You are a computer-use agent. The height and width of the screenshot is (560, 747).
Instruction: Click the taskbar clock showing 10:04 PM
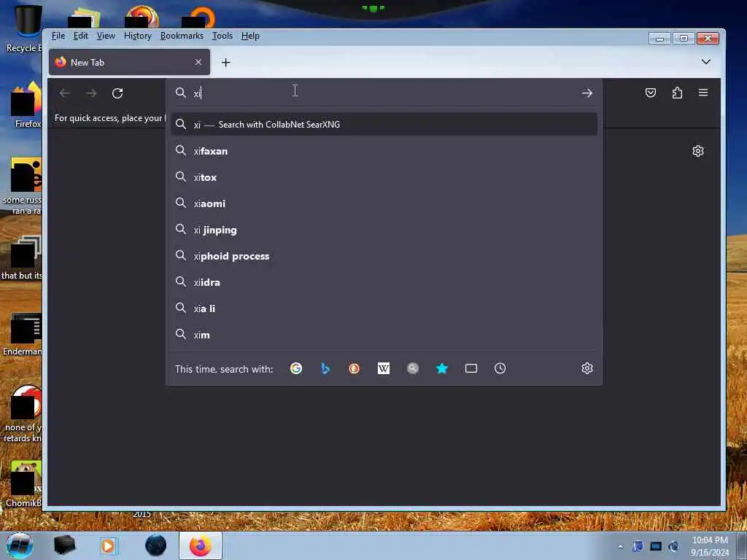[x=710, y=546]
